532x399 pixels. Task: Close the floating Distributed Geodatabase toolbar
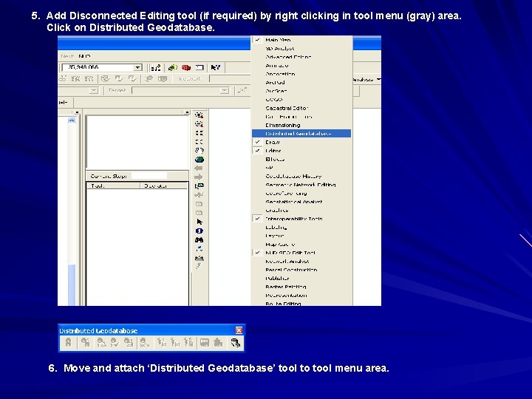coord(239,330)
